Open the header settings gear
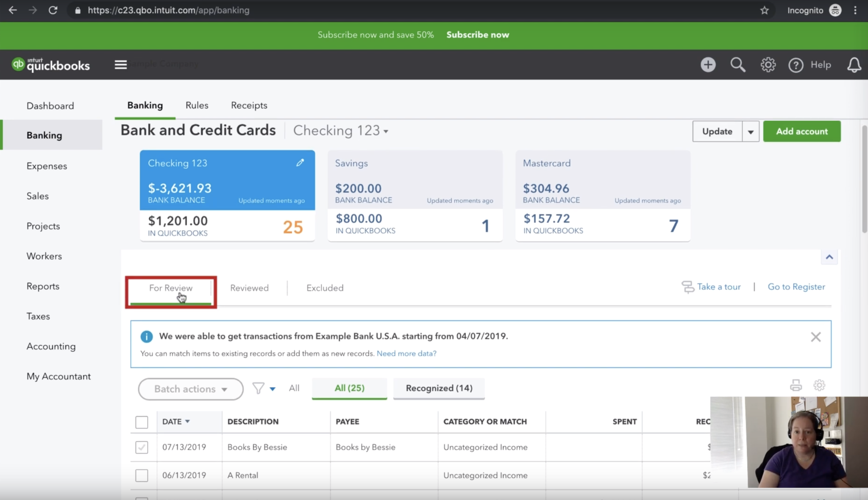Screen dimensions: 868x500 coord(768,64)
